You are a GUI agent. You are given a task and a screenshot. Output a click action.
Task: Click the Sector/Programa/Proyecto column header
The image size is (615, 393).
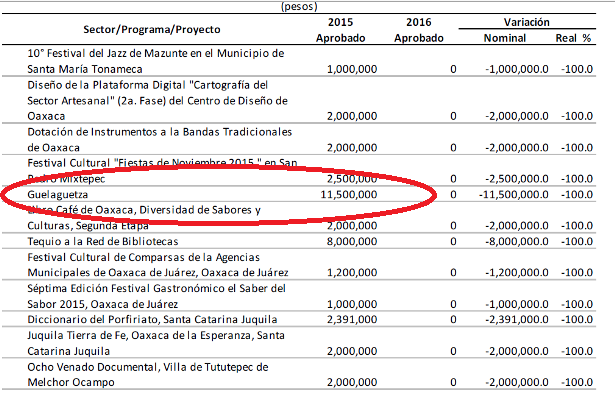pos(152,29)
